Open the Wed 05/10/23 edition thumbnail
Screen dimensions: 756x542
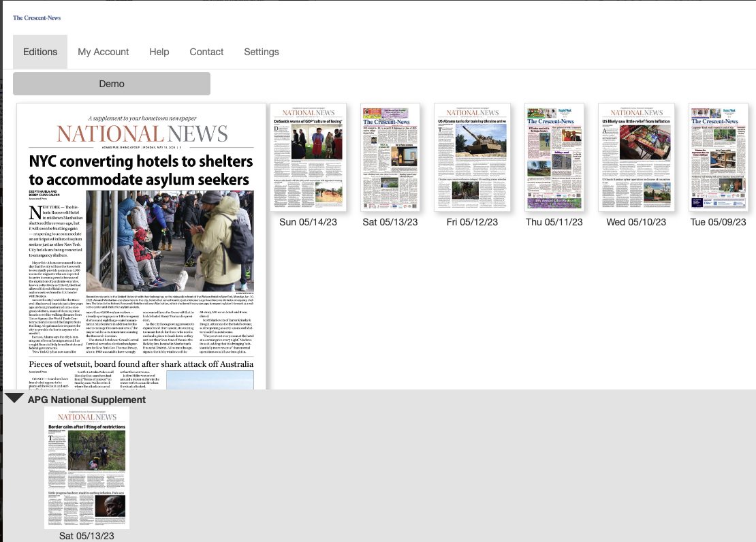[x=635, y=157]
